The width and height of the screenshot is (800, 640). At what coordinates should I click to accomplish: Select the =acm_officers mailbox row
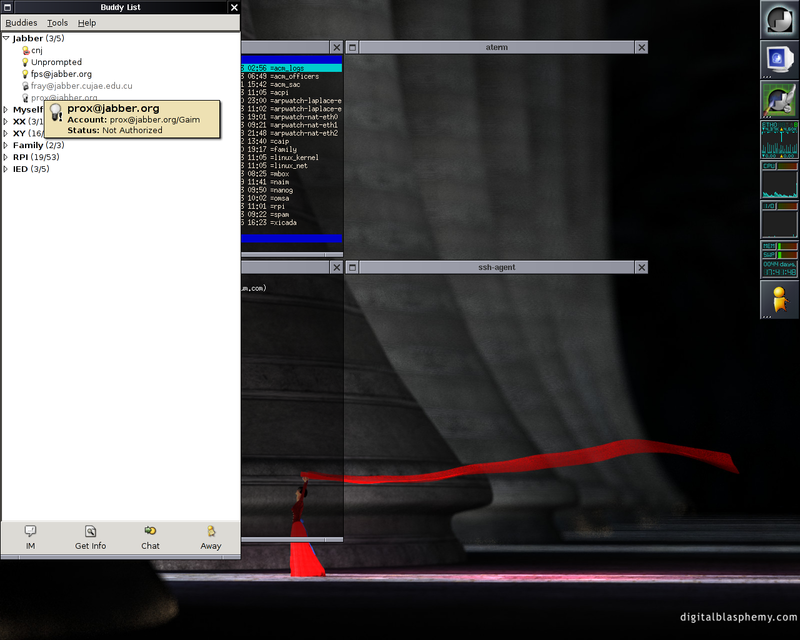click(x=291, y=76)
